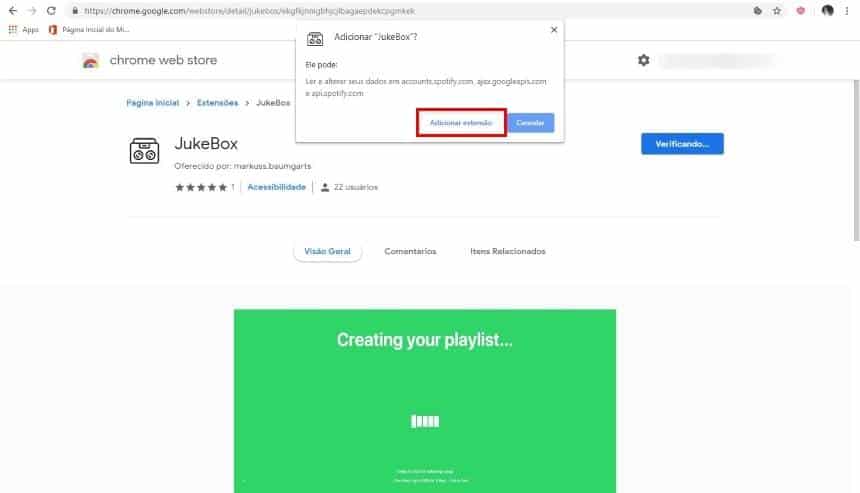
Task: Click the chrome web store title text
Action: pos(163,60)
